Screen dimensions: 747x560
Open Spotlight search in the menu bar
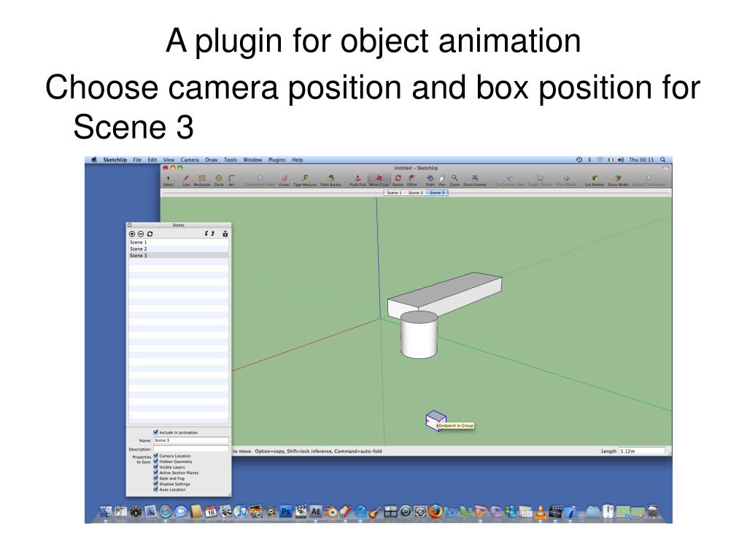tap(662, 160)
